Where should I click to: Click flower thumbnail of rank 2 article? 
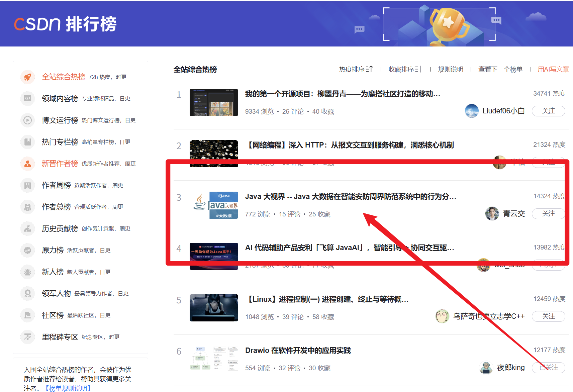coord(214,154)
